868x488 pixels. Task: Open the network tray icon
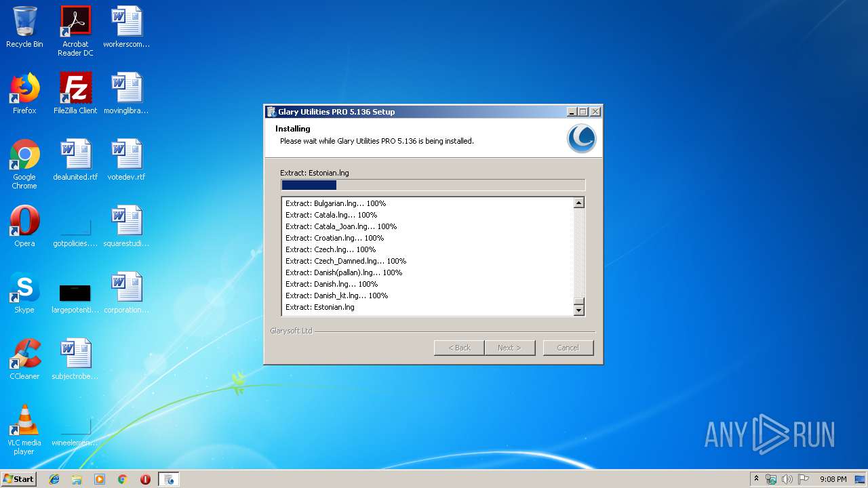coord(771,479)
